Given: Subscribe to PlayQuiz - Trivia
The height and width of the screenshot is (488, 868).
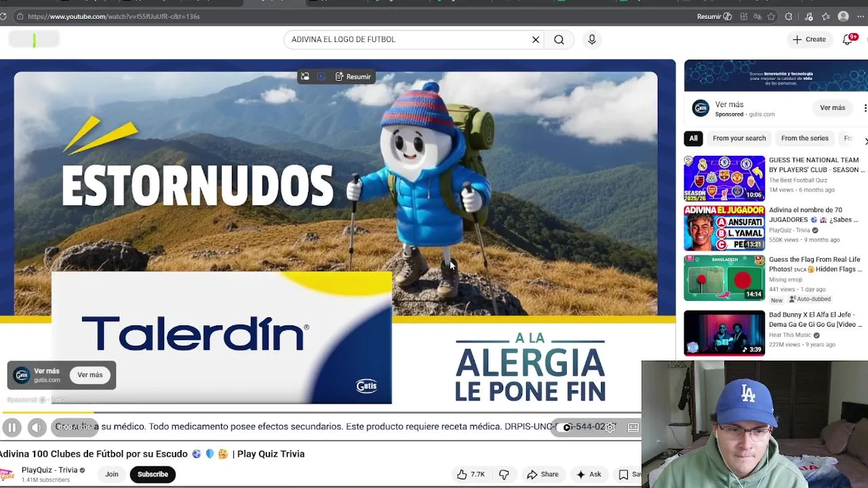Looking at the screenshot, I should (x=153, y=474).
